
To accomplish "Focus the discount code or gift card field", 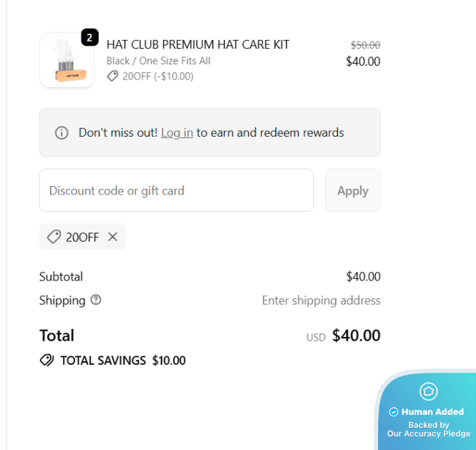I will (x=176, y=190).
